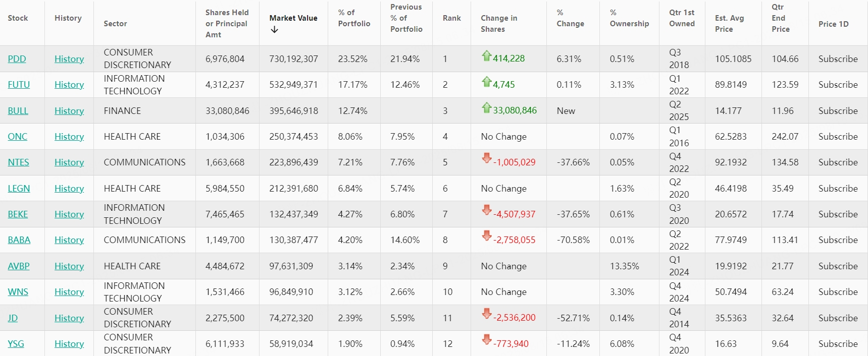Click the green up arrow in PDD row
This screenshot has height=356, width=868.
pos(486,56)
